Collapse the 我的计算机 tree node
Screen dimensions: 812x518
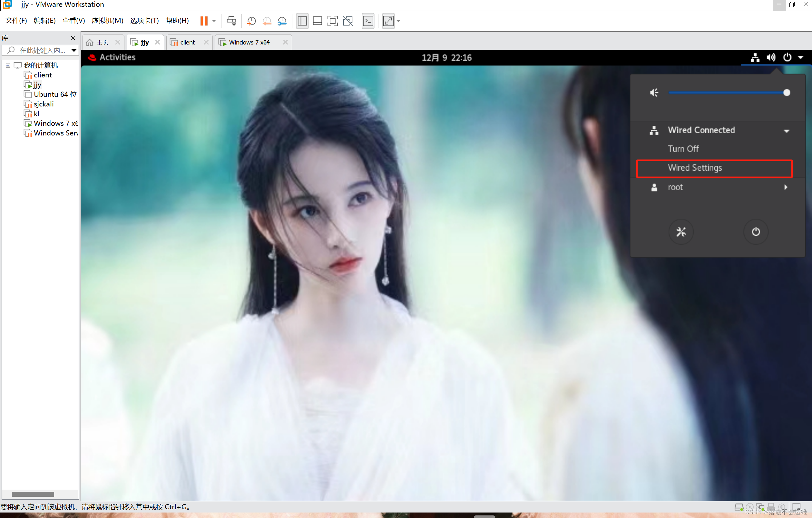pos(8,65)
